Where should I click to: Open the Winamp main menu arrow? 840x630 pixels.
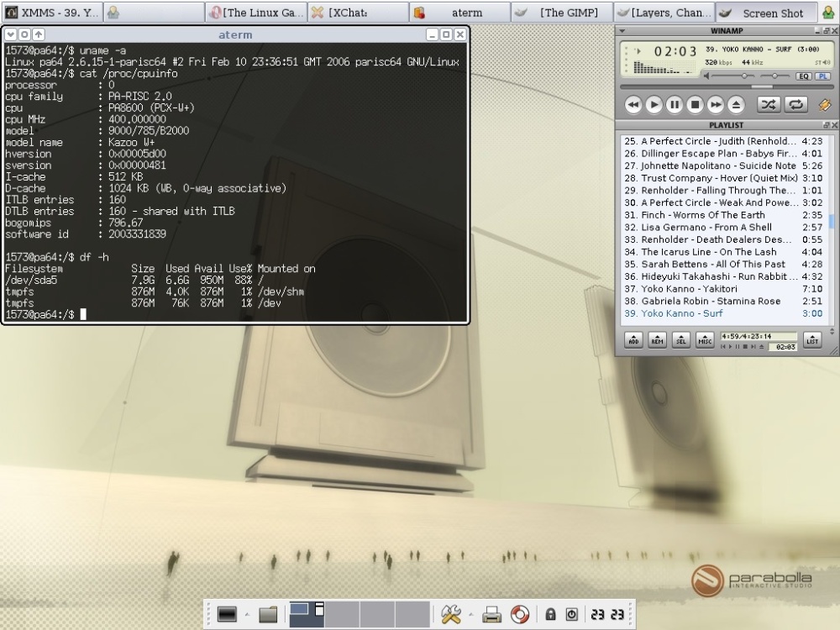[622, 31]
